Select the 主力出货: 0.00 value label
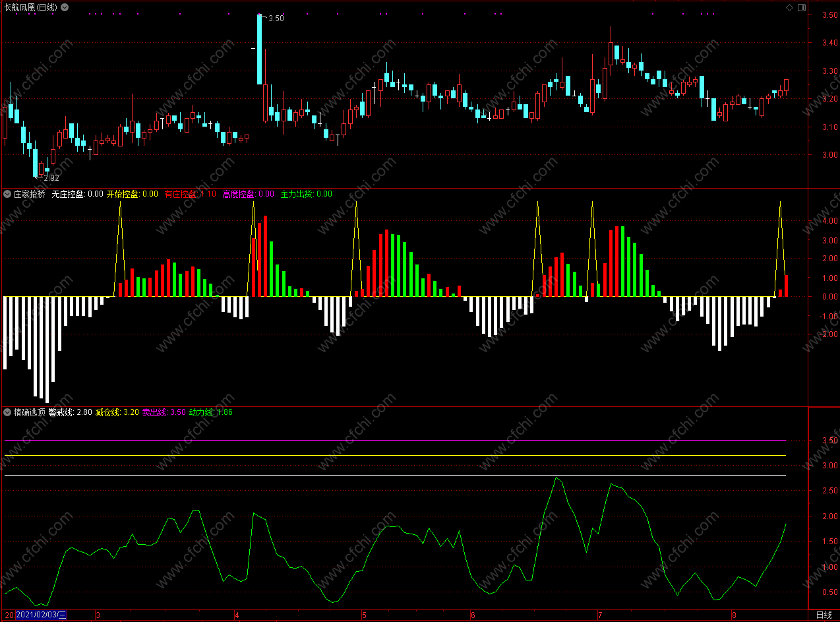 (x=307, y=194)
